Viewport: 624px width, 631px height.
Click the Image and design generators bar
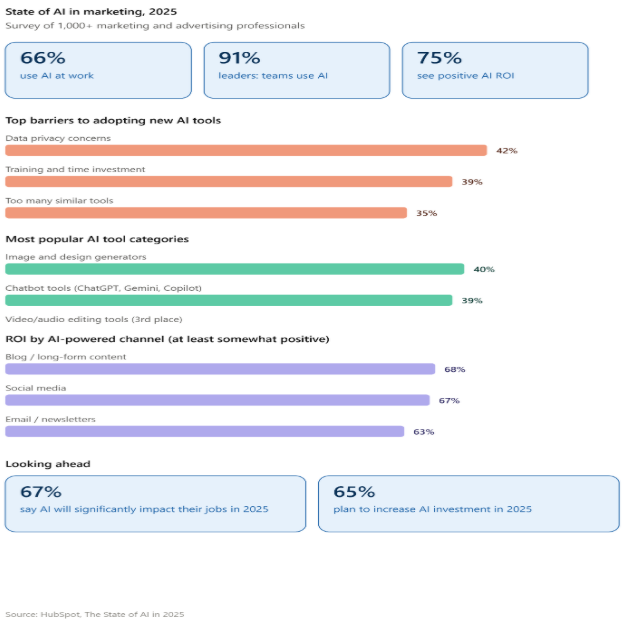click(235, 269)
